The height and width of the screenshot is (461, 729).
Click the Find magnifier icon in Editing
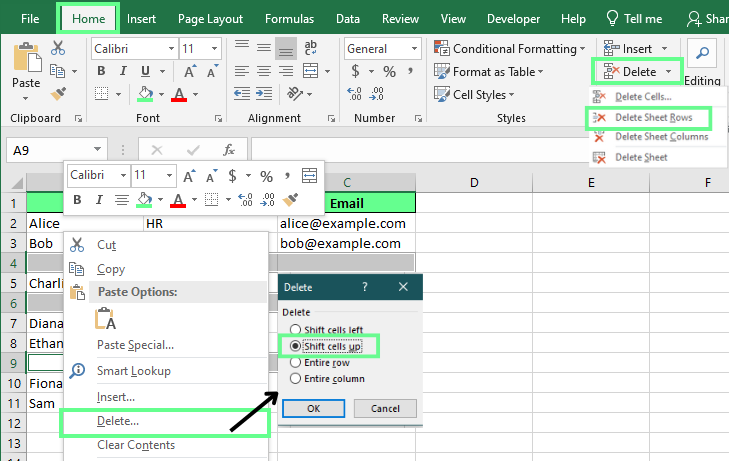pos(702,53)
